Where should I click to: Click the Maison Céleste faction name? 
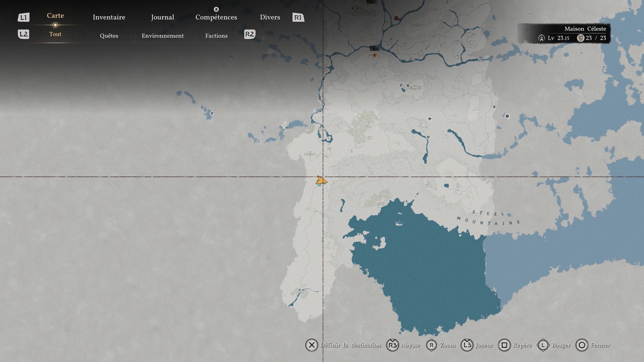pyautogui.click(x=585, y=29)
